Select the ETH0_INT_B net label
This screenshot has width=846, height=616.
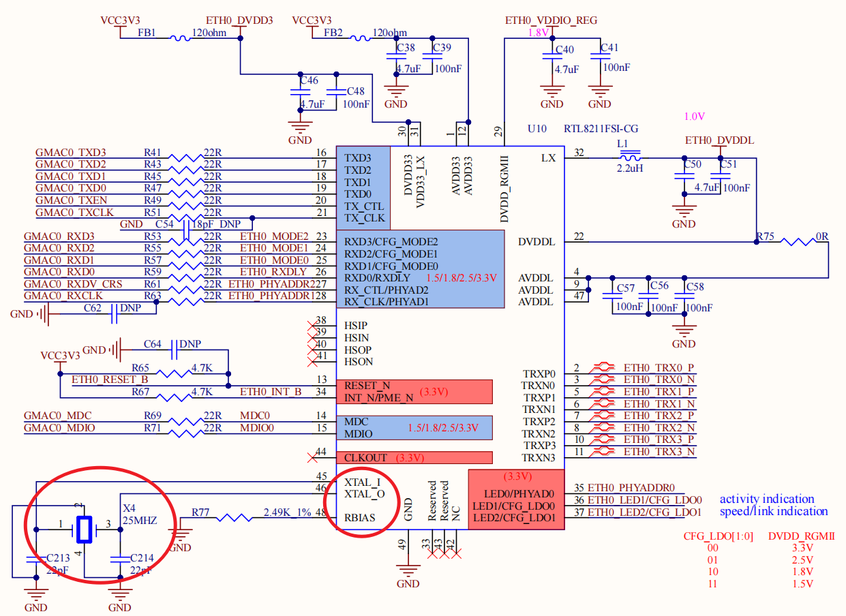tap(271, 392)
